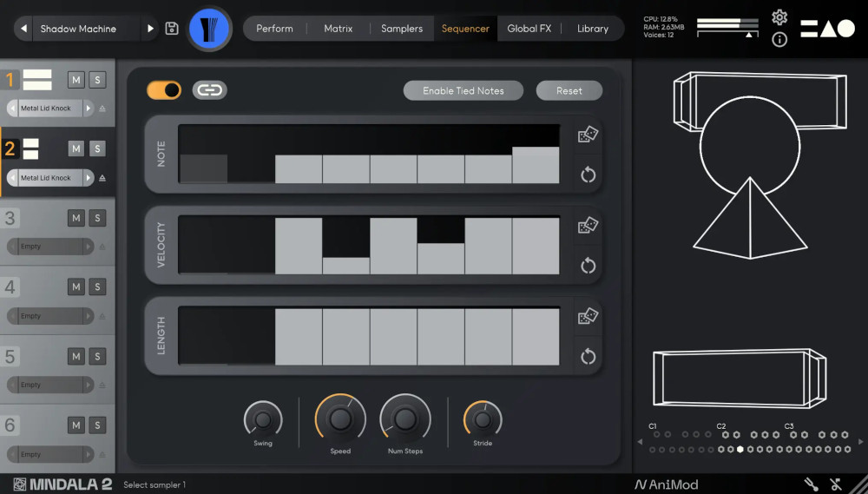Eject sample from sampler 5
This screenshot has width=868, height=494.
(x=102, y=385)
